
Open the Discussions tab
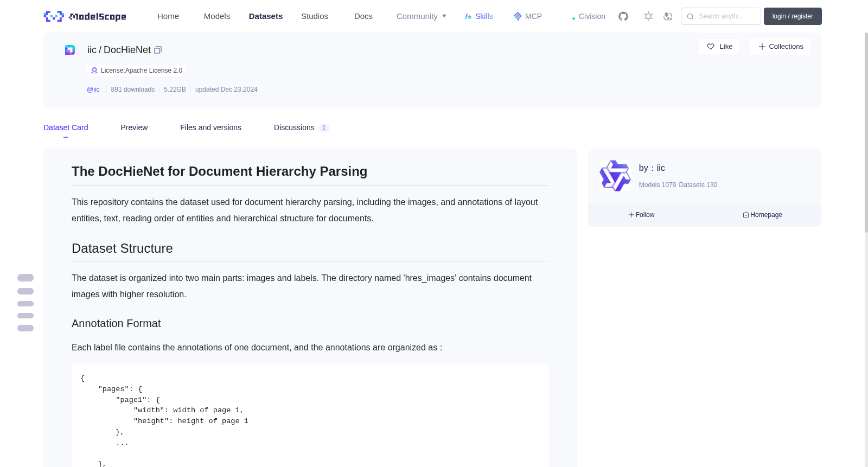point(301,127)
